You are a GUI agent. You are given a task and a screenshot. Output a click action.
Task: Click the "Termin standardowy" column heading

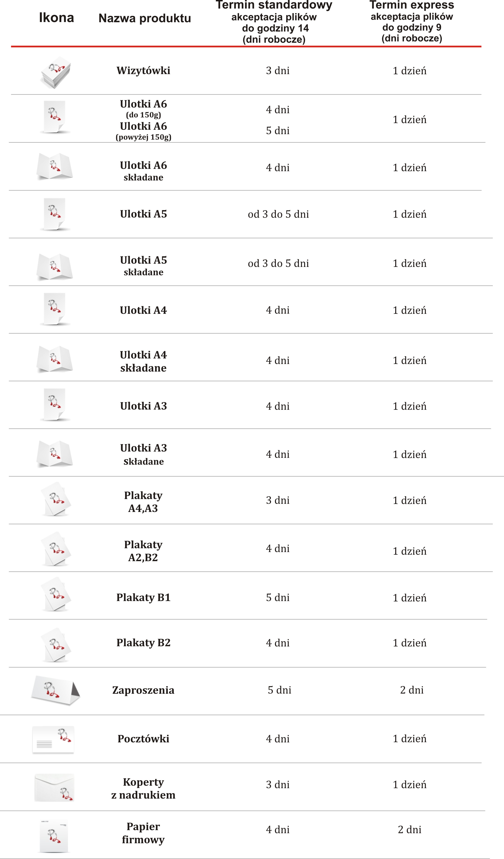click(274, 5)
